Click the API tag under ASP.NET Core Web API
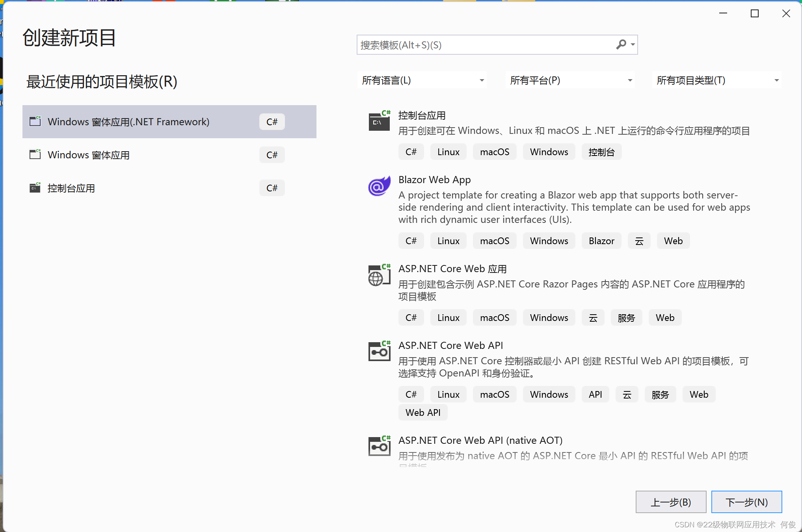Image resolution: width=802 pixels, height=532 pixels. click(595, 395)
